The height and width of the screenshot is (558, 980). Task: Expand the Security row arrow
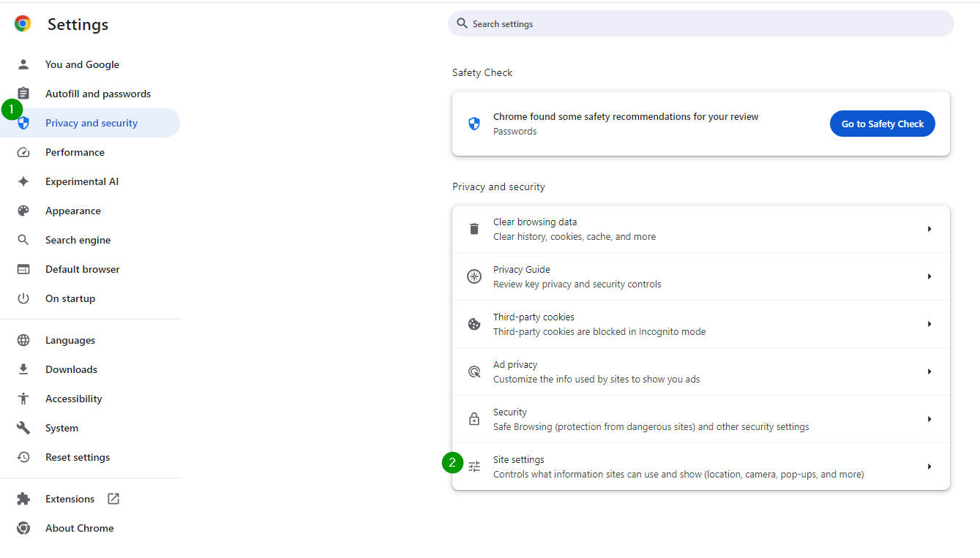(929, 419)
